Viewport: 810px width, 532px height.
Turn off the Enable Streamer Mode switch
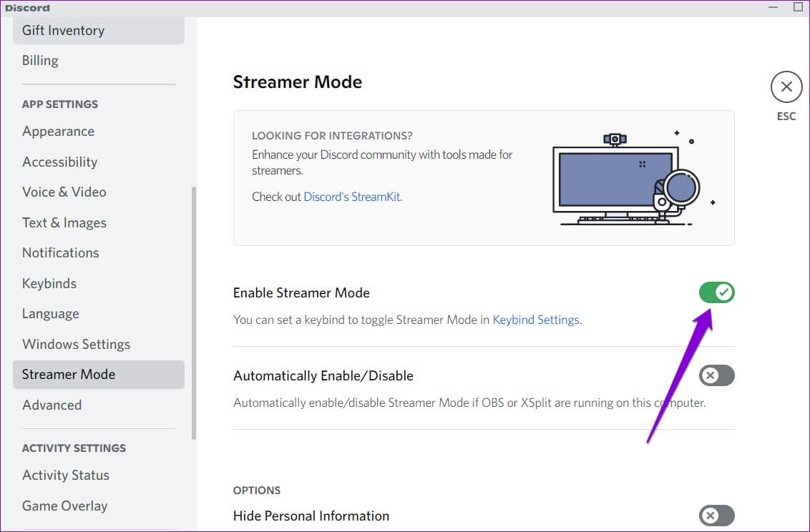point(716,292)
